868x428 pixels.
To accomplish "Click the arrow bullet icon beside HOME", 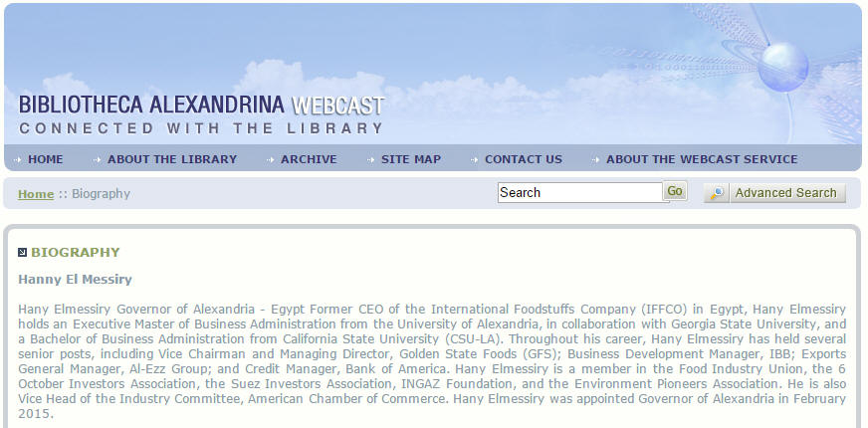I will [x=18, y=159].
